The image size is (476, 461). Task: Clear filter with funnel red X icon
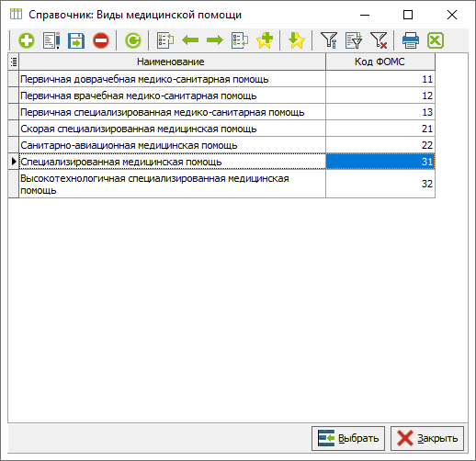click(x=379, y=40)
